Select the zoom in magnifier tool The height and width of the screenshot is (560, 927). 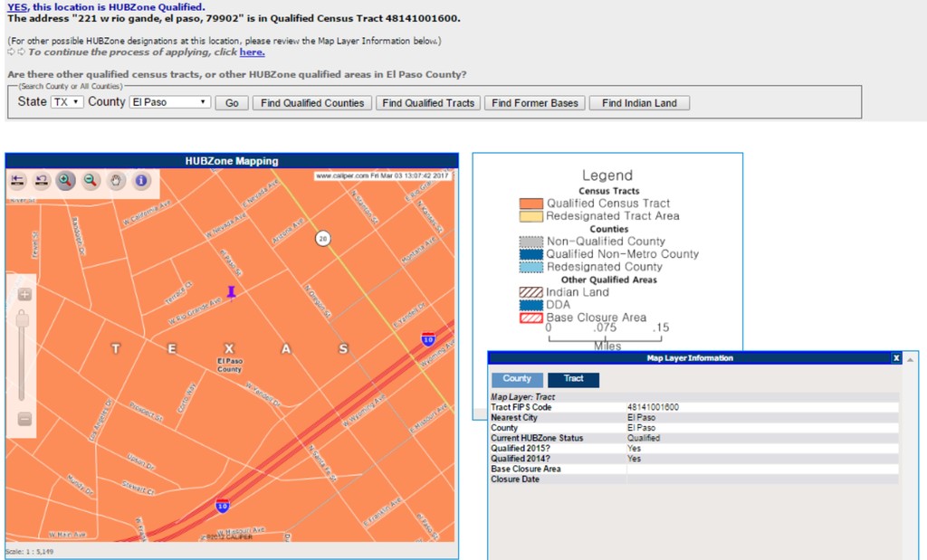pyautogui.click(x=65, y=181)
